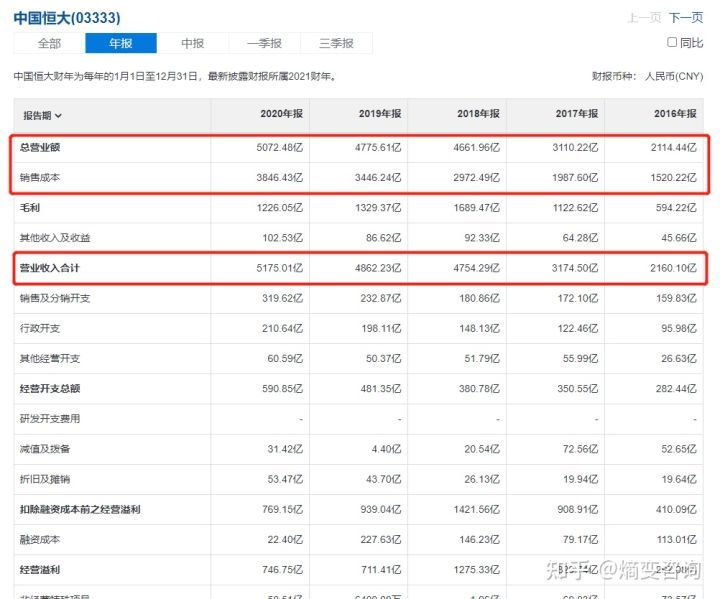Viewport: 720px width, 599px height.
Task: Click the 毛利 row label
Action: pyautogui.click(x=30, y=208)
